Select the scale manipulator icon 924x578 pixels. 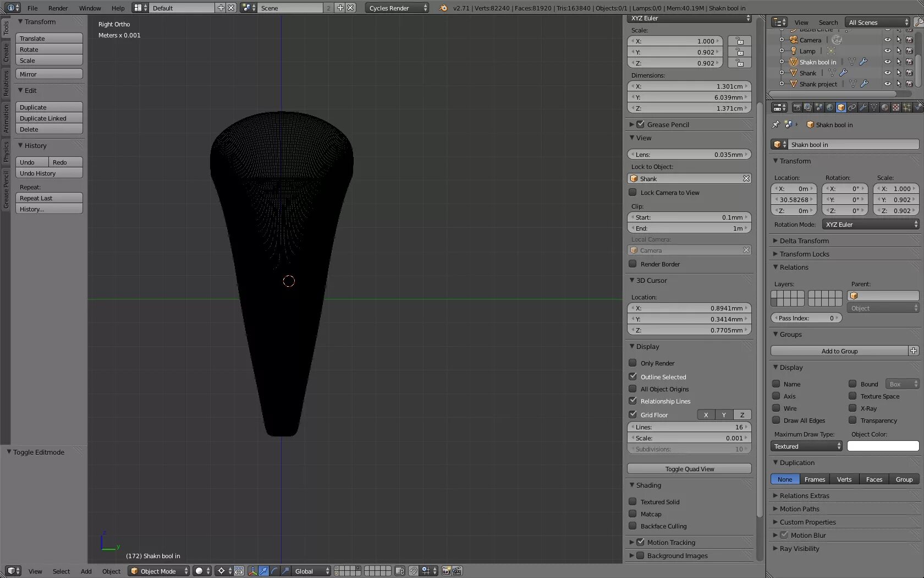click(x=285, y=571)
